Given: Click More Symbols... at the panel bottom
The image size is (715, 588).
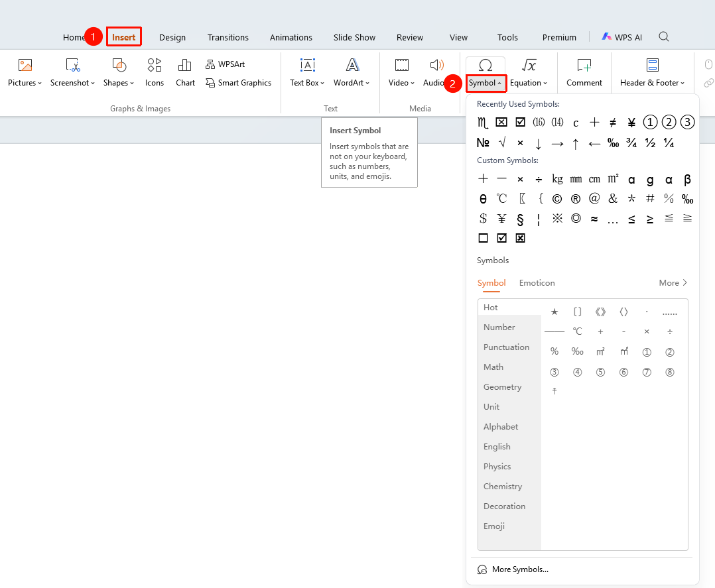Looking at the screenshot, I should [x=513, y=569].
